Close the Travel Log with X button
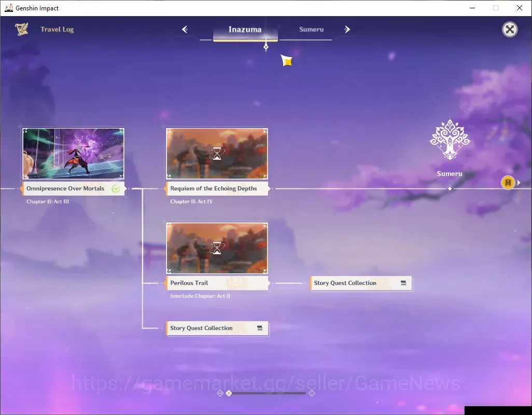Screen dimensions: 532x415 [x=510, y=30]
